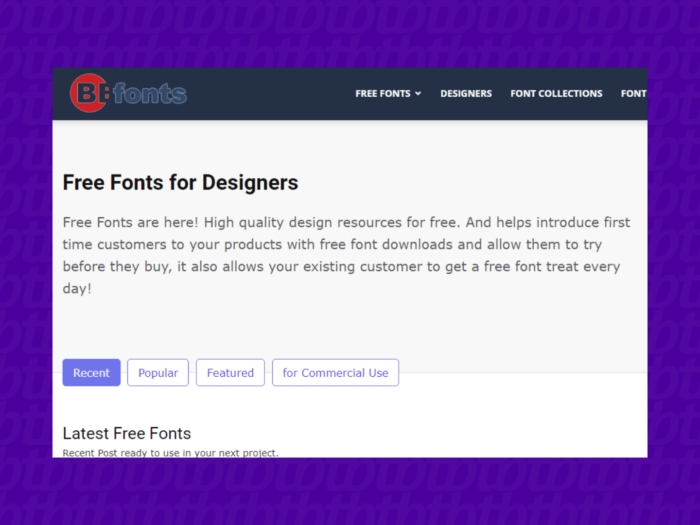Click the blank gray area below the intro paragraph
The width and height of the screenshot is (700, 525).
(x=350, y=325)
